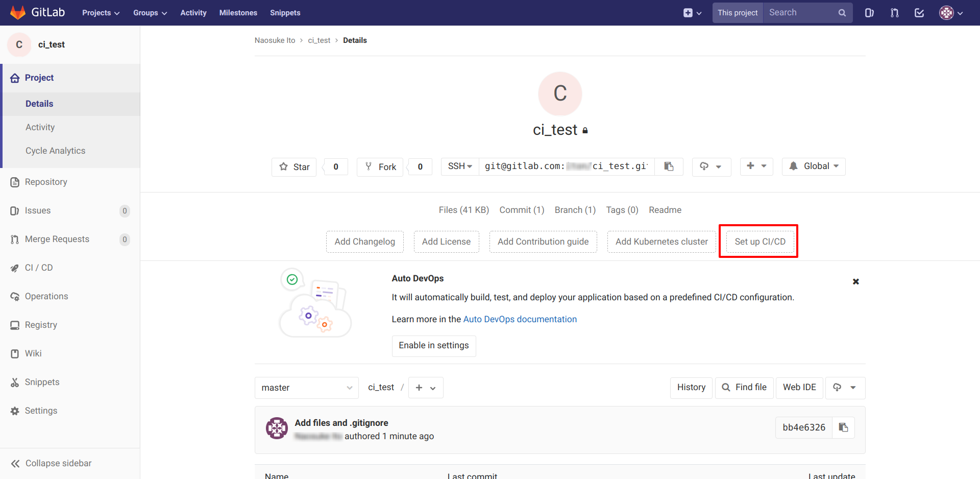Click the Merge Requests sidebar icon
The height and width of the screenshot is (479, 980).
point(15,239)
